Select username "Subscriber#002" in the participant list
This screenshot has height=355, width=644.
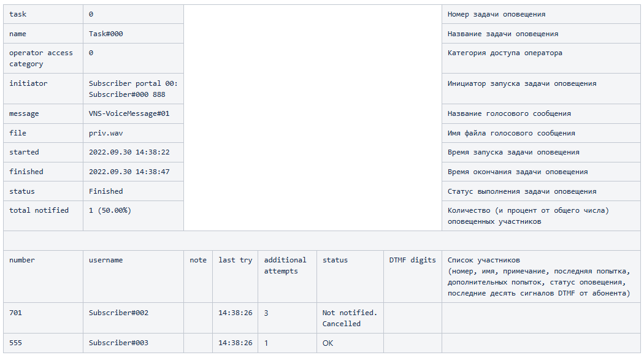pyautogui.click(x=118, y=313)
